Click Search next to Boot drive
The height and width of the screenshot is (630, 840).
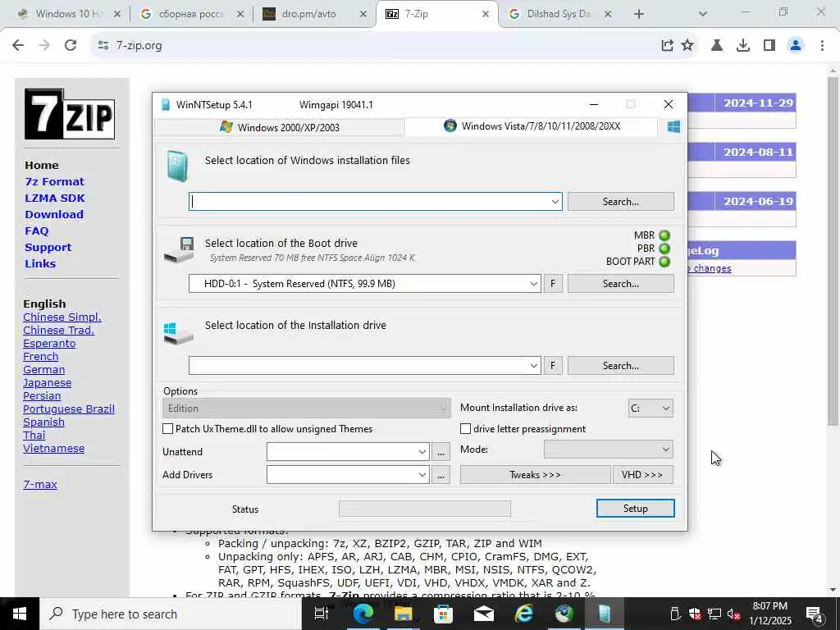pyautogui.click(x=620, y=283)
